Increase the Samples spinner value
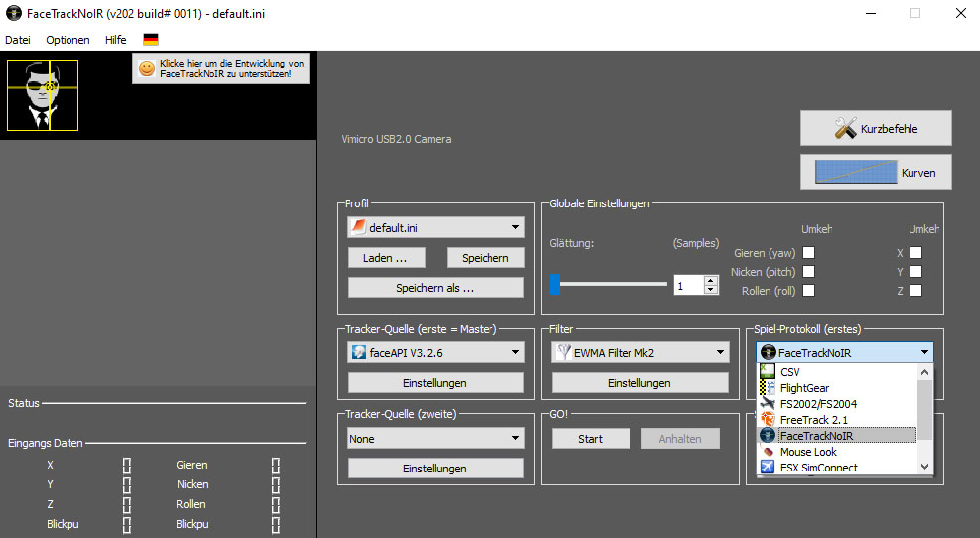Image resolution: width=980 pixels, height=538 pixels. tap(710, 281)
